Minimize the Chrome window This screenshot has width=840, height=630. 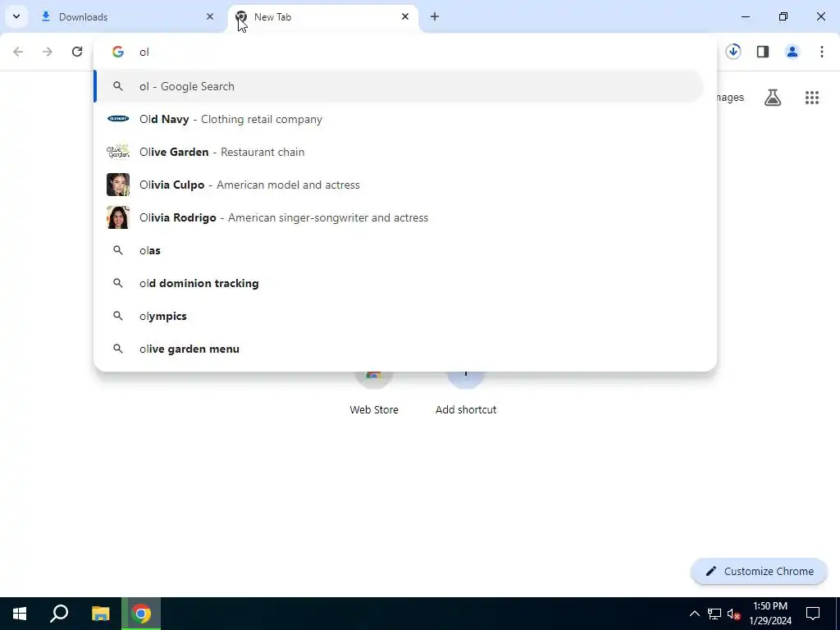coord(745,16)
